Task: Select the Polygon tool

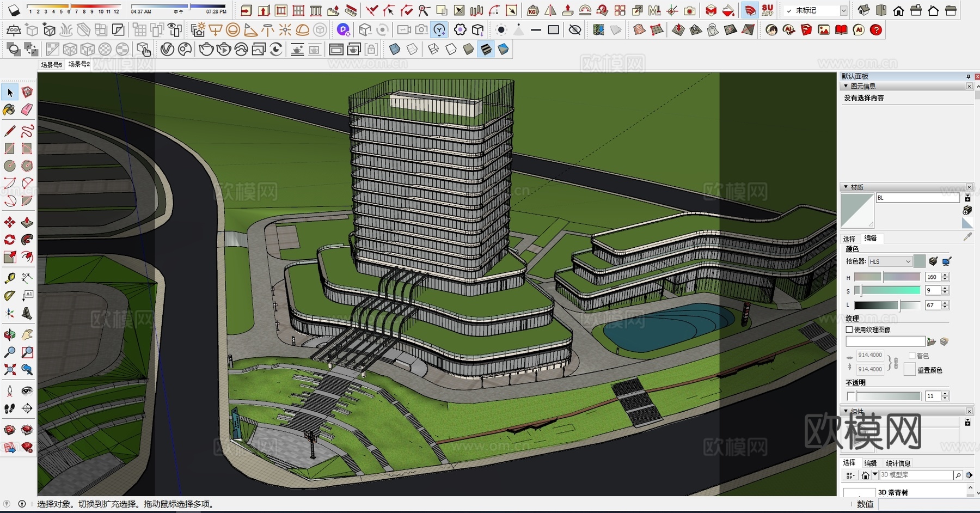Action: click(27, 166)
